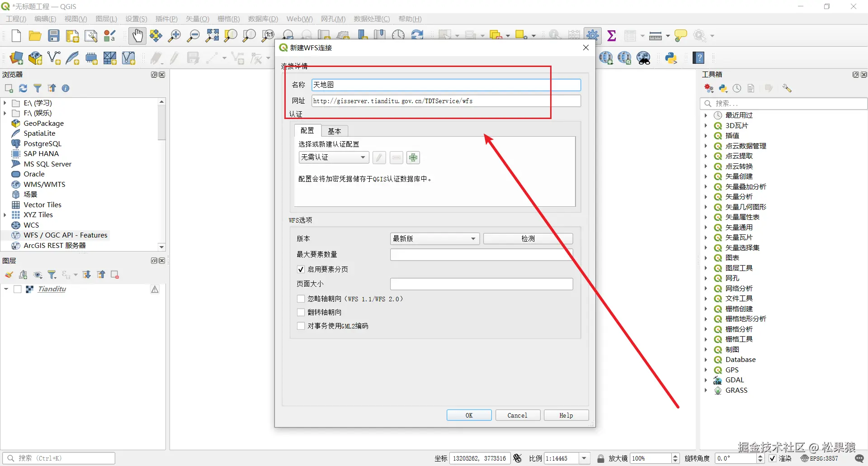
Task: Open toolbox history clock icon
Action: 737,88
